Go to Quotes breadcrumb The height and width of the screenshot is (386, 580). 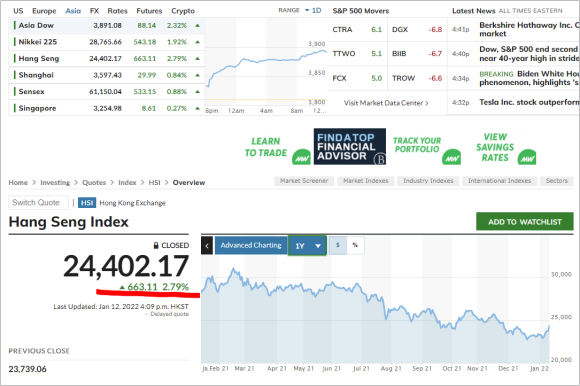pyautogui.click(x=94, y=182)
